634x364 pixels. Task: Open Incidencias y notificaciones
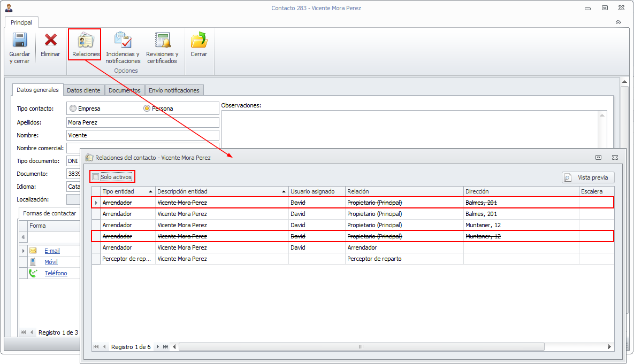tap(123, 41)
